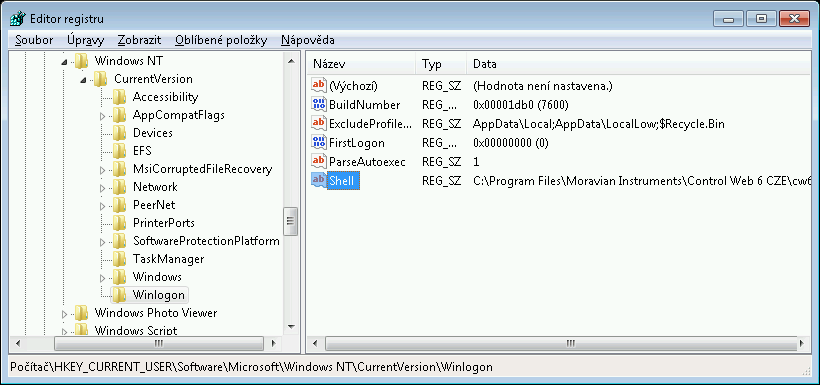The image size is (820, 385).
Task: Collapse the CurrentVersion key
Action: tap(84, 80)
